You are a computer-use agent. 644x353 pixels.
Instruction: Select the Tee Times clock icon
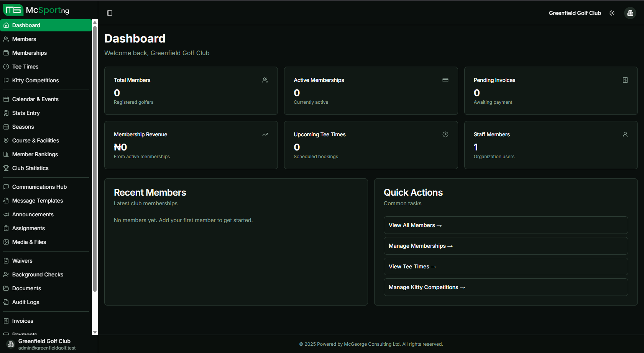tap(6, 66)
